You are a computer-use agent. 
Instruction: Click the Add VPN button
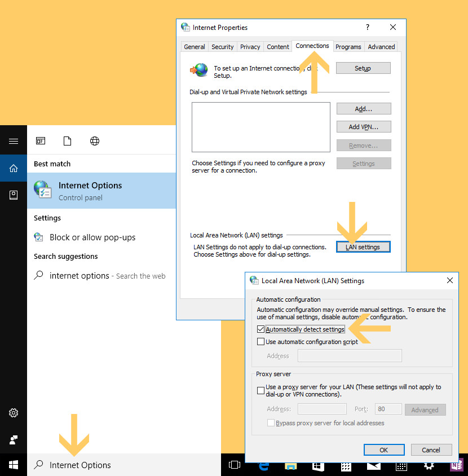(363, 127)
